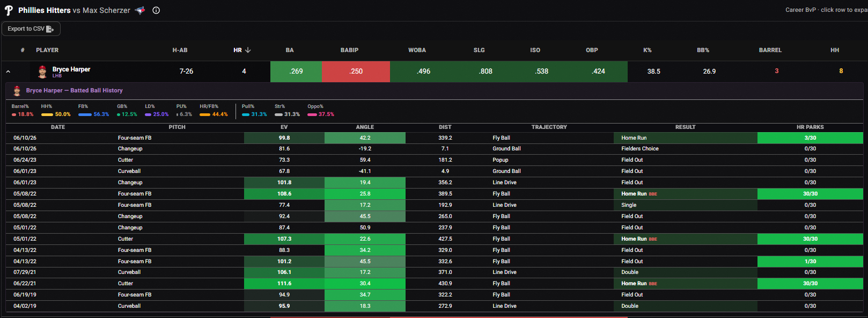The width and height of the screenshot is (868, 318).
Task: Sort by the PLAYER column header
Action: click(x=47, y=50)
